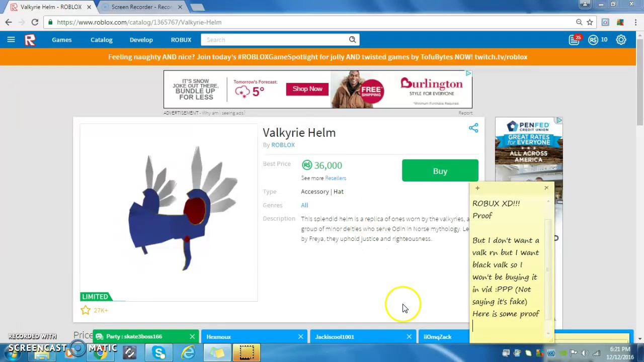Click the Shop Now ad button
644x362 pixels.
coord(307,89)
